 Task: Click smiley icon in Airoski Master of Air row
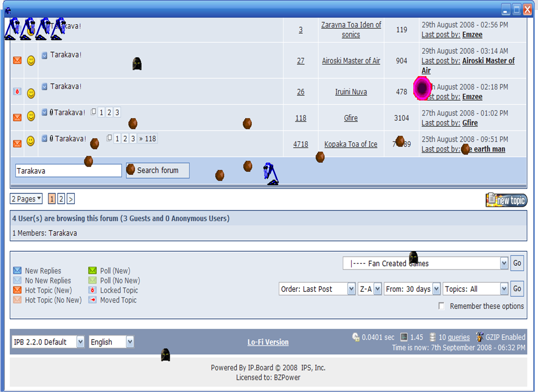(x=31, y=61)
